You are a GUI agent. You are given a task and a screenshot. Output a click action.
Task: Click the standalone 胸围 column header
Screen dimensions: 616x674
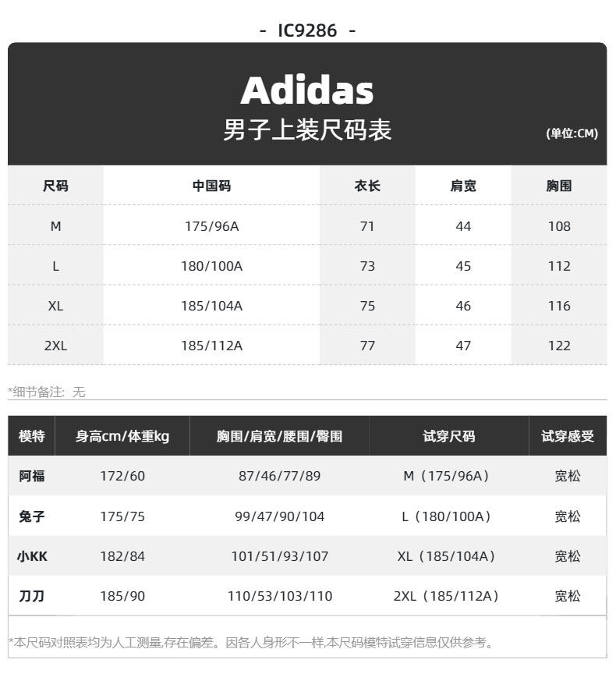point(559,186)
